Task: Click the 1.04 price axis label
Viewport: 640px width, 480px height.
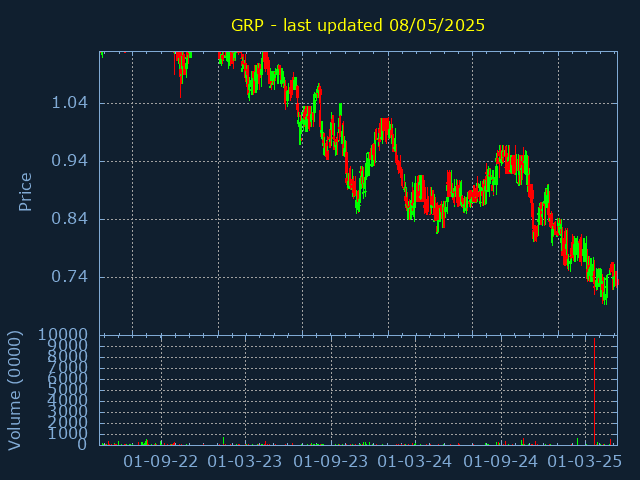Action: [x=69, y=103]
